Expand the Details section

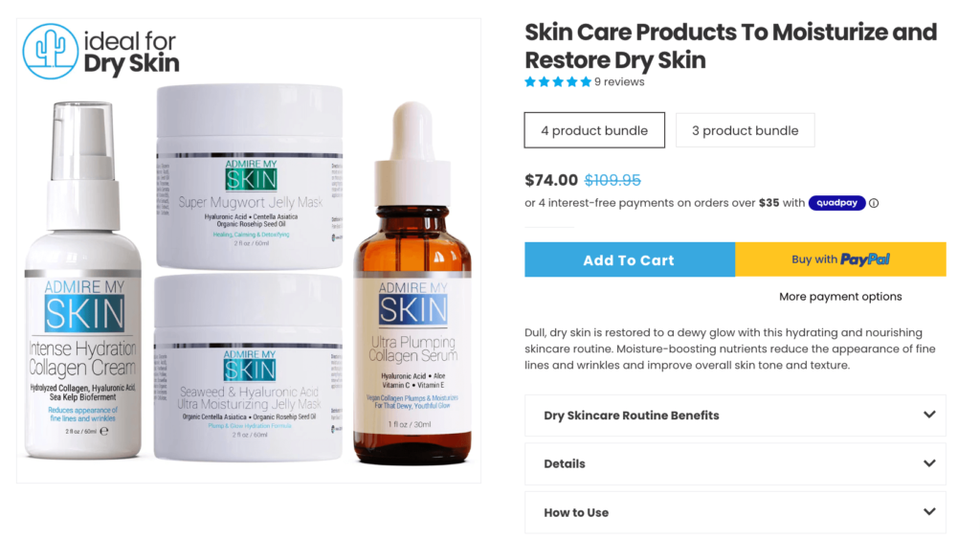[x=735, y=463]
